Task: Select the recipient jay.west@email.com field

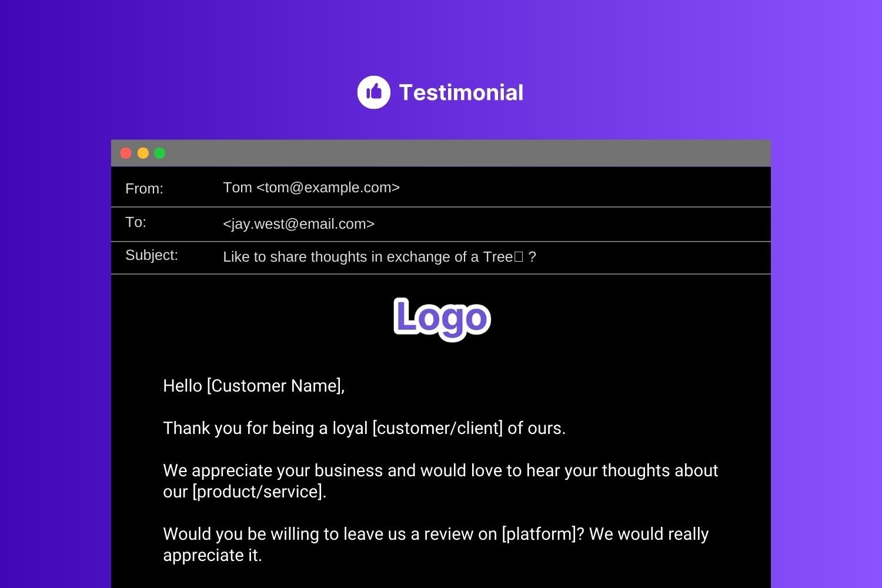Action: pyautogui.click(x=299, y=224)
